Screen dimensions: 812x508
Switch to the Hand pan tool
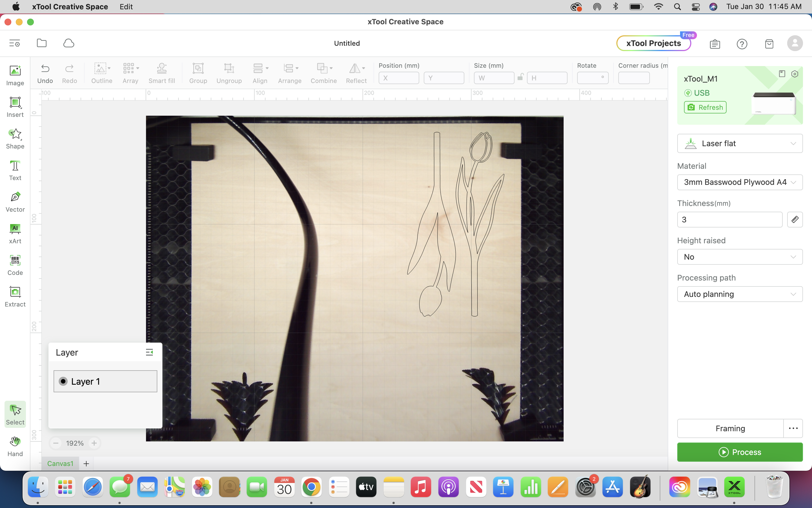15,446
